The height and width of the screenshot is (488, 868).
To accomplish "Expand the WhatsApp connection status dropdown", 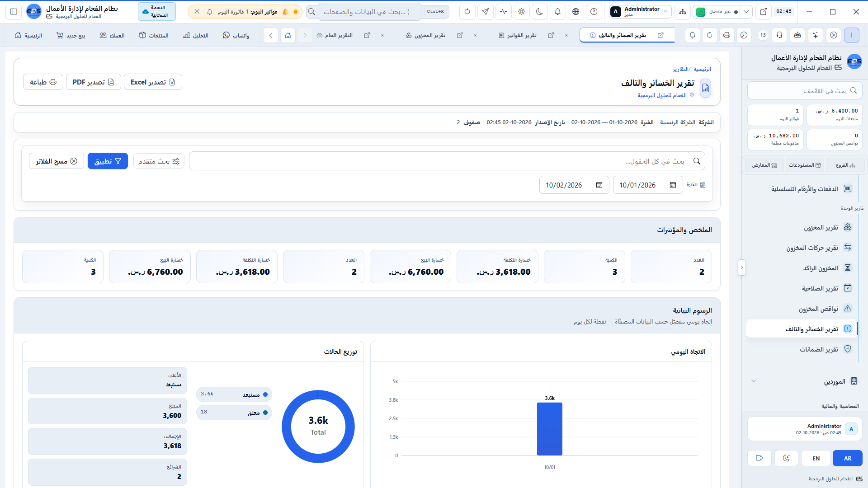I will tap(746, 12).
